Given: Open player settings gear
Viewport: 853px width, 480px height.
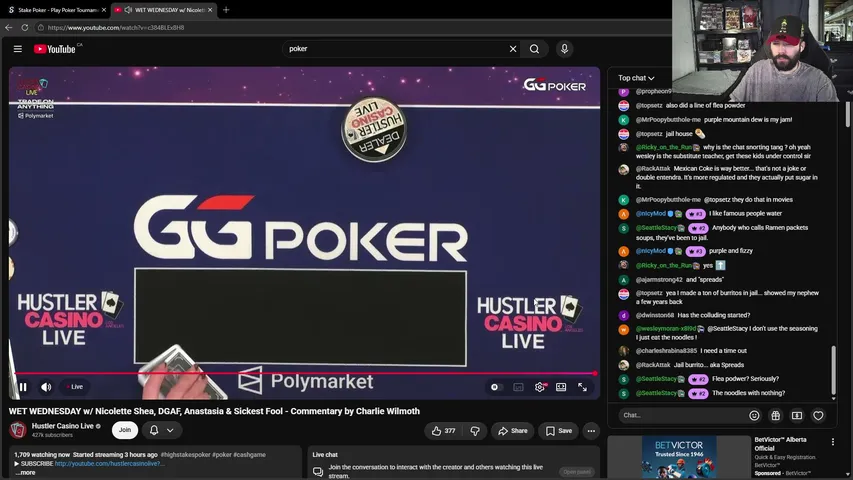Looking at the screenshot, I should (540, 387).
